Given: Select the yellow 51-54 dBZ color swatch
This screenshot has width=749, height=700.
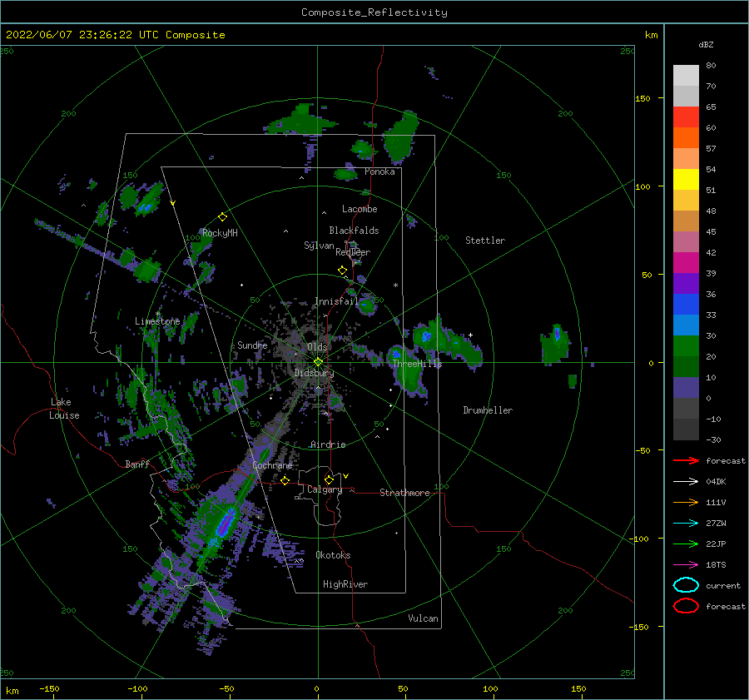Looking at the screenshot, I should click(686, 180).
